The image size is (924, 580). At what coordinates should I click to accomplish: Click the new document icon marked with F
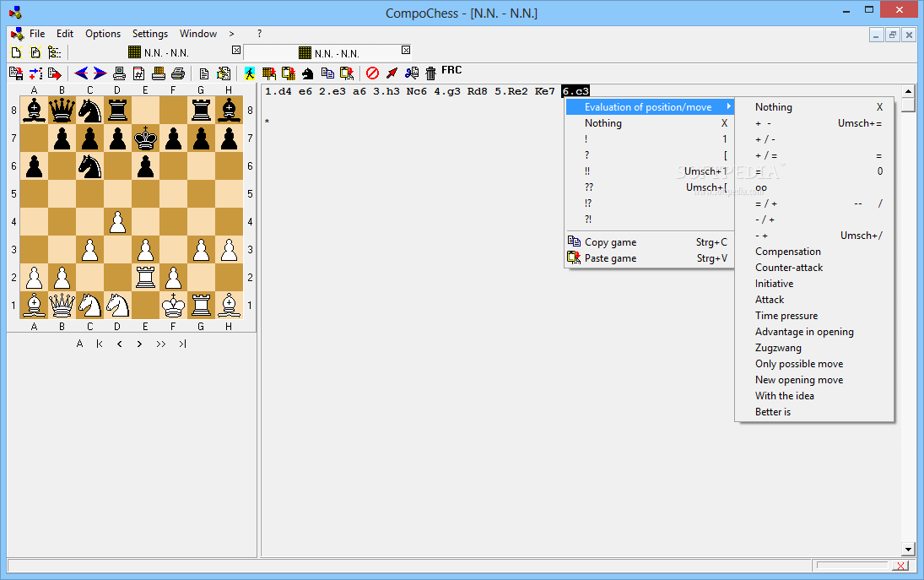35,52
